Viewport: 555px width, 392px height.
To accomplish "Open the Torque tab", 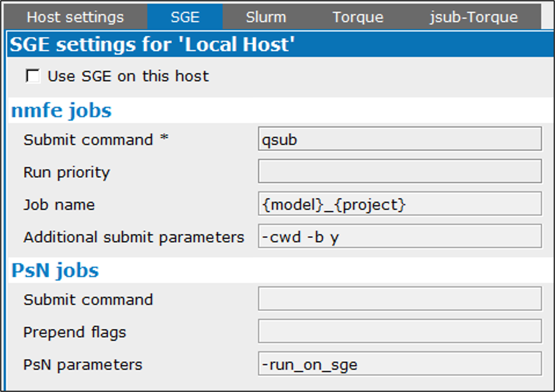I will point(358,17).
